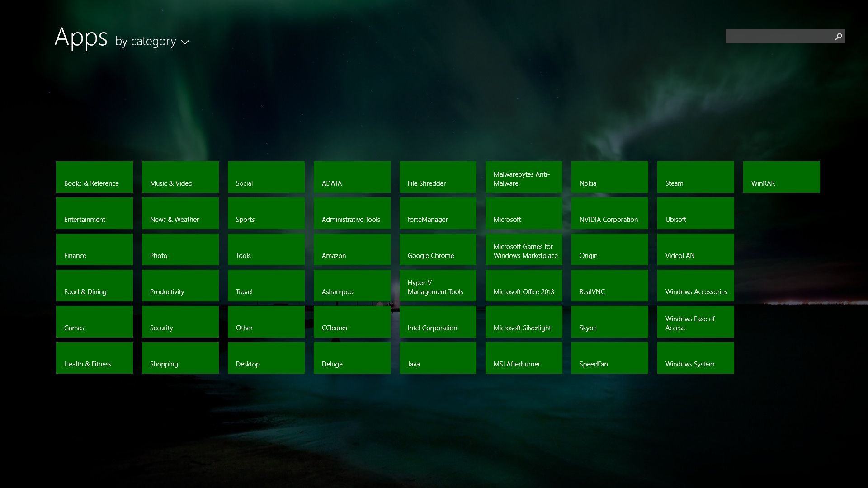Select Health & Fitness category

click(x=94, y=358)
